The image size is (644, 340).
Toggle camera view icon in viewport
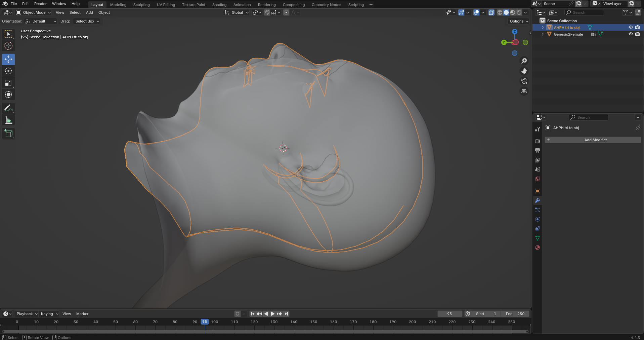pos(524,81)
